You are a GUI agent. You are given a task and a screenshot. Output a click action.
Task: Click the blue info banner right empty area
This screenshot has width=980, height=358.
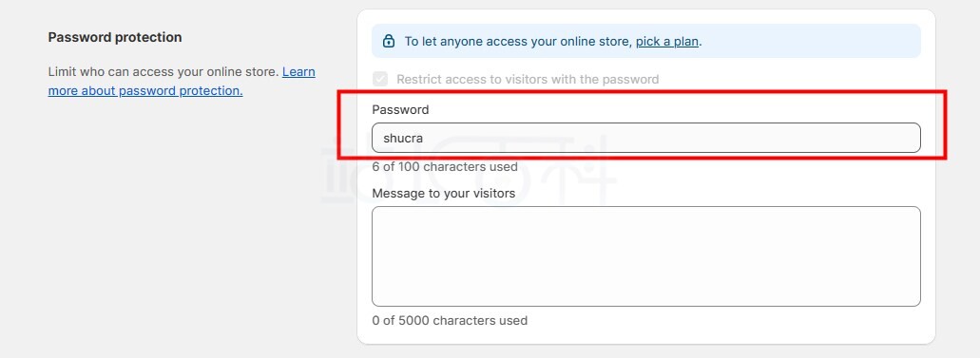click(x=813, y=41)
